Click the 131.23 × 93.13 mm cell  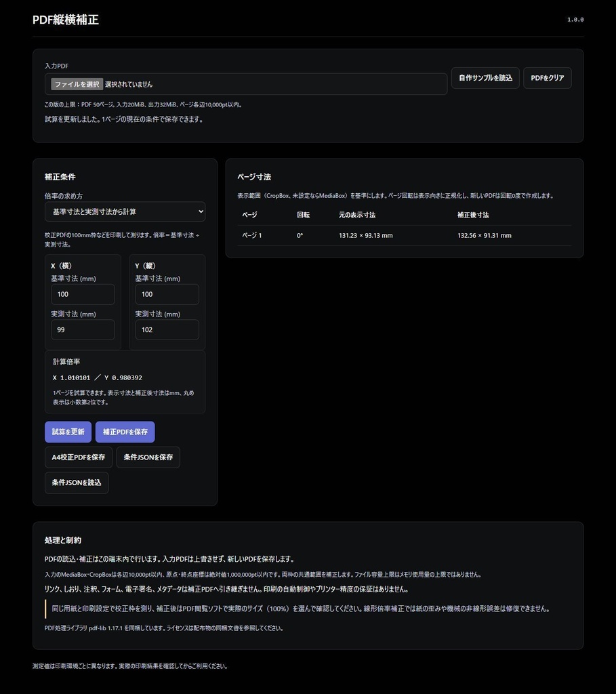pos(365,235)
